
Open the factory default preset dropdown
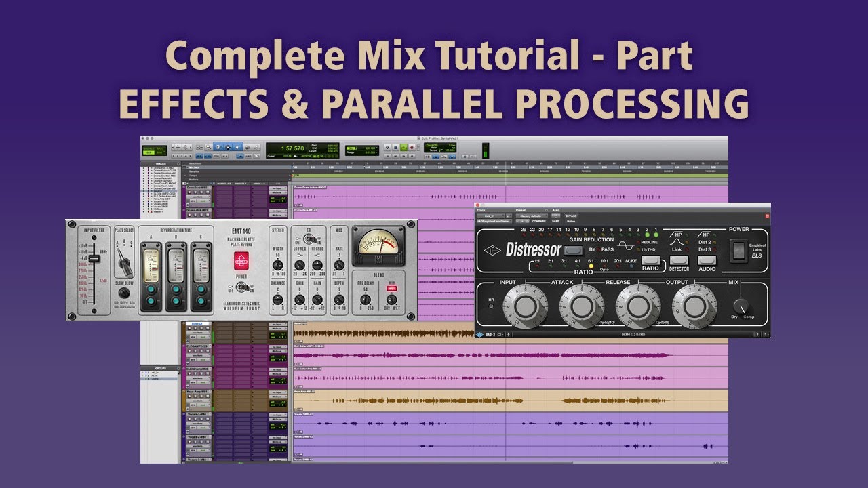pos(532,216)
